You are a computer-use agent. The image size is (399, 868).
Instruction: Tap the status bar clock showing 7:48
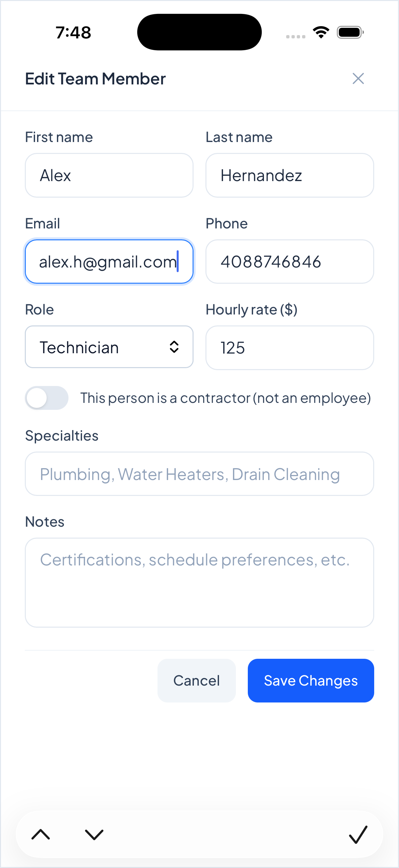coord(73,33)
